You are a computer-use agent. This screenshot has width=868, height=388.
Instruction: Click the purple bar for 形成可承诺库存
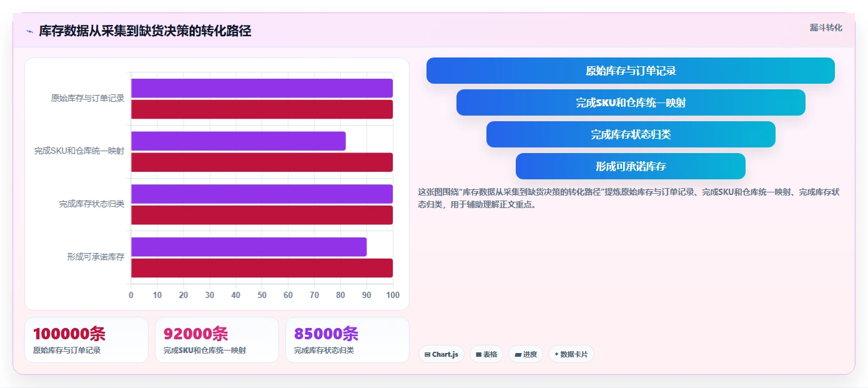coord(249,247)
